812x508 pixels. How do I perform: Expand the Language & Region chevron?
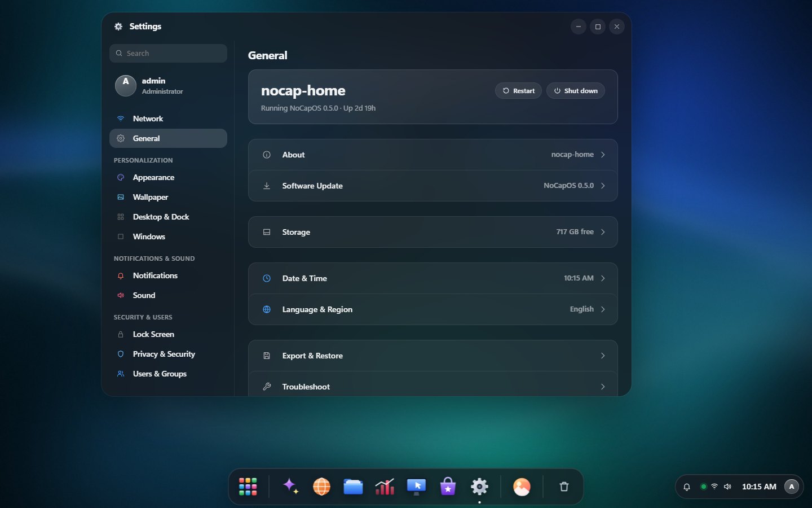pyautogui.click(x=603, y=309)
